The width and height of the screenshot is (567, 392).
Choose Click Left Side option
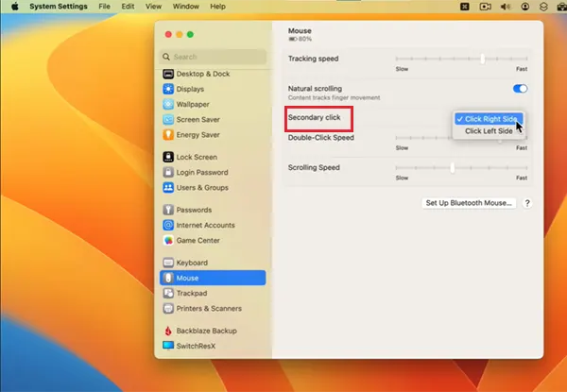pyautogui.click(x=489, y=130)
